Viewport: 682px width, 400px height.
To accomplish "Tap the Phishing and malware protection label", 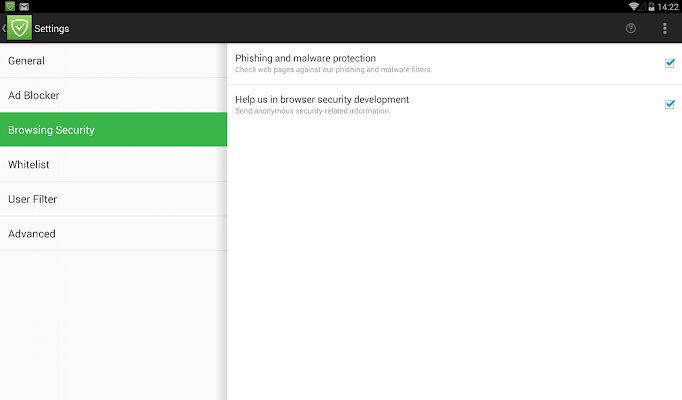I will pos(305,58).
